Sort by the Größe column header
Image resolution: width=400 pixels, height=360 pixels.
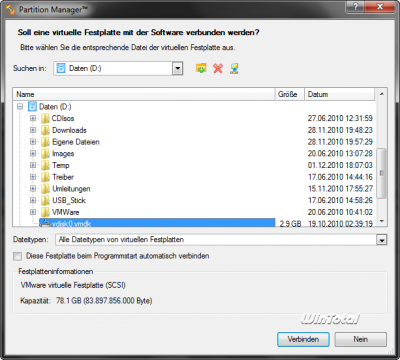(x=290, y=94)
